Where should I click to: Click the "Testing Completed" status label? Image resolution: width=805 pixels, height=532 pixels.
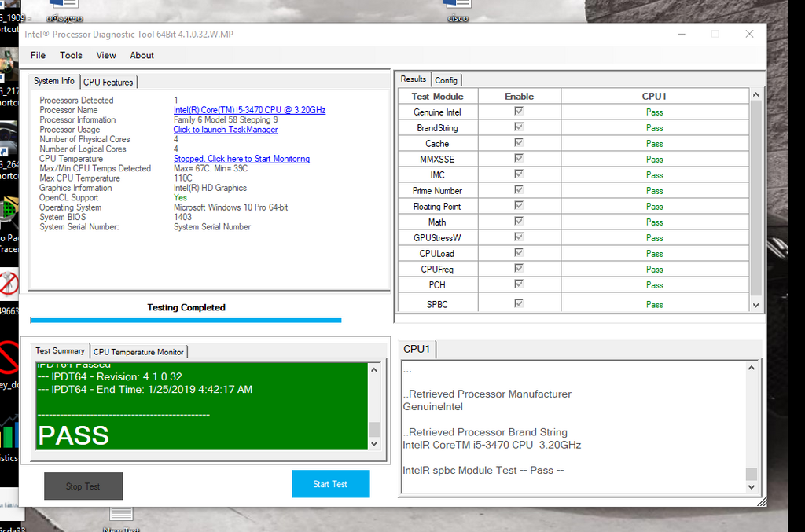coord(186,307)
